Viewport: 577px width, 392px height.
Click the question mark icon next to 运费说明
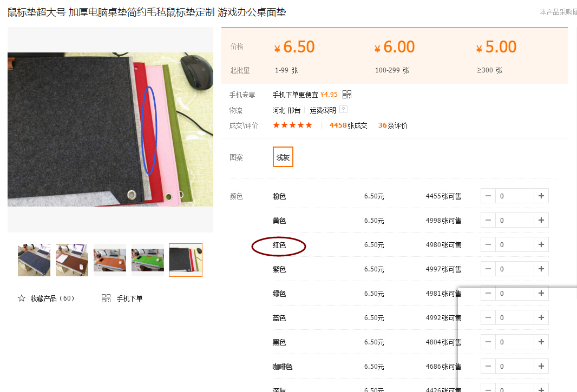click(343, 109)
